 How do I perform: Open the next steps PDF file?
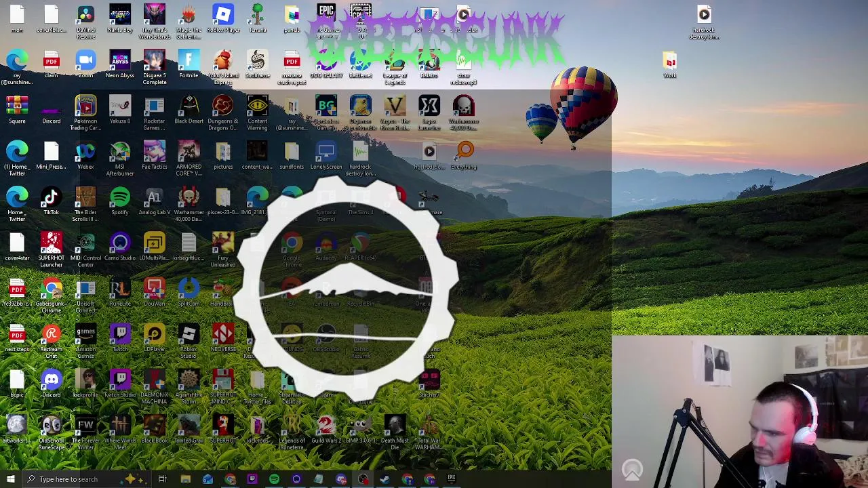pyautogui.click(x=17, y=337)
